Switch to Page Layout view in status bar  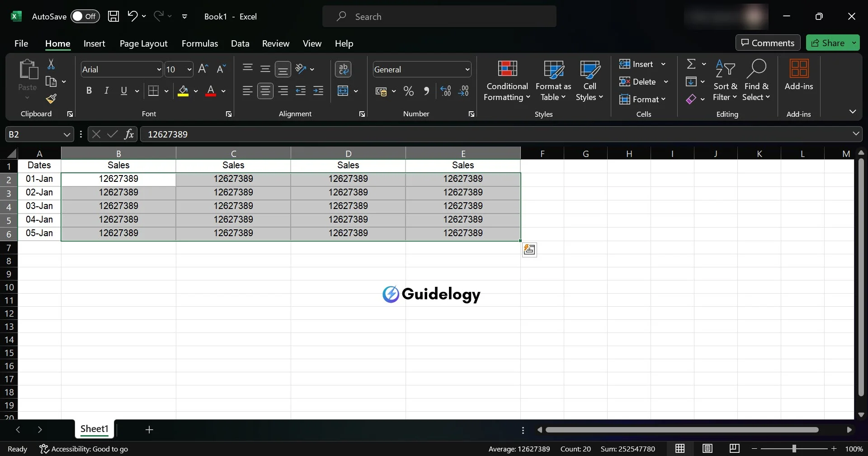(x=708, y=448)
